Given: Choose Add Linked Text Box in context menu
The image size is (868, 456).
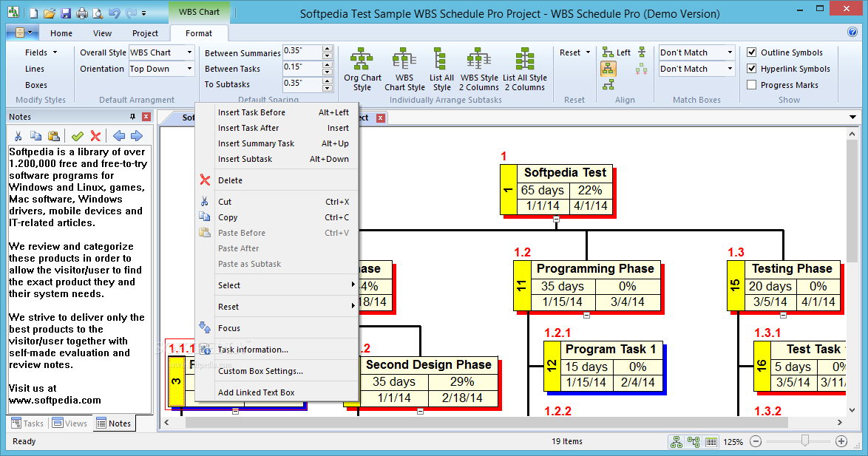Looking at the screenshot, I should click(277, 392).
